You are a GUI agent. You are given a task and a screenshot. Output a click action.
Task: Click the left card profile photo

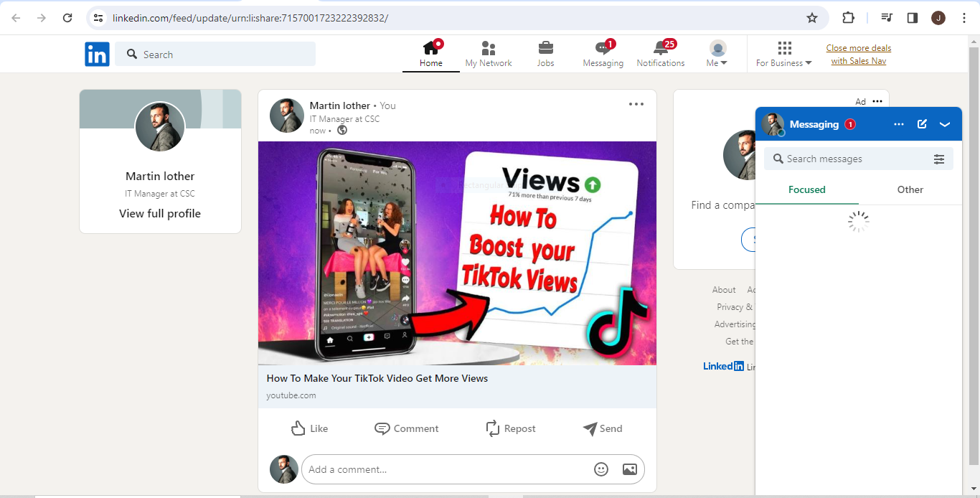point(160,126)
